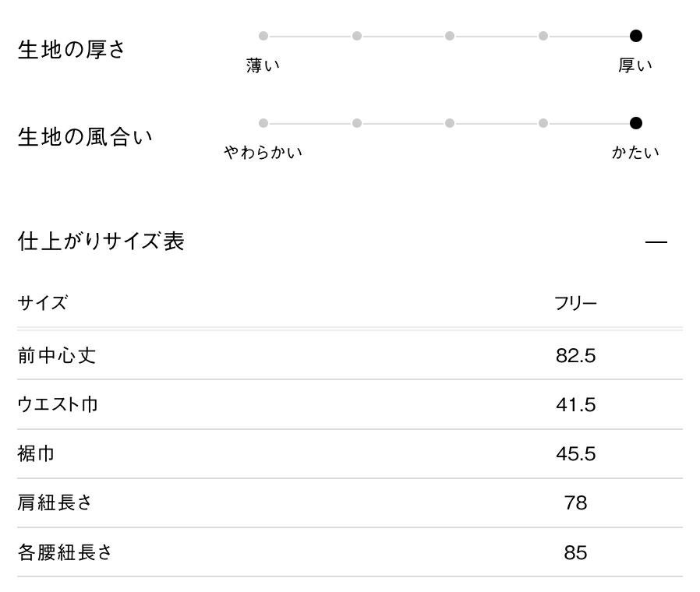Screen dimensions: 700x592
Task: Click the 85 value for 各腰紐長さ
Action: tap(575, 553)
